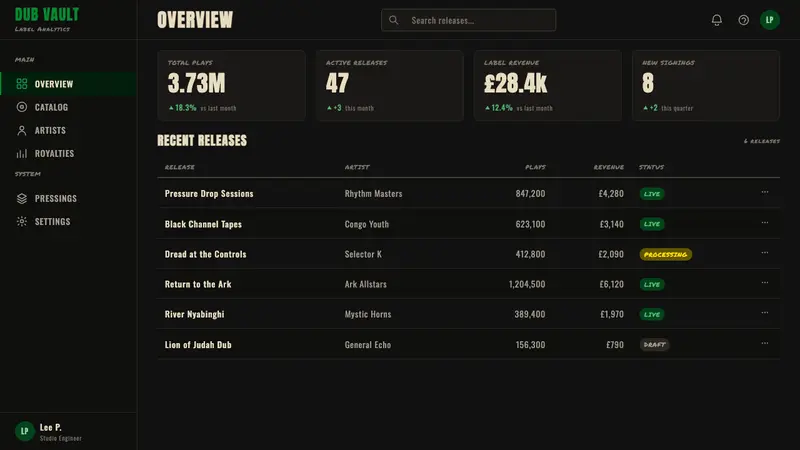The image size is (800, 450).
Task: Click the Live badge for River Nyabinghi
Action: click(652, 314)
